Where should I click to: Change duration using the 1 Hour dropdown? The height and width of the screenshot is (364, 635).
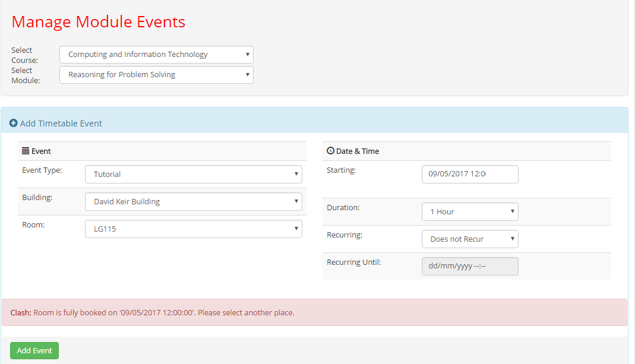click(469, 211)
